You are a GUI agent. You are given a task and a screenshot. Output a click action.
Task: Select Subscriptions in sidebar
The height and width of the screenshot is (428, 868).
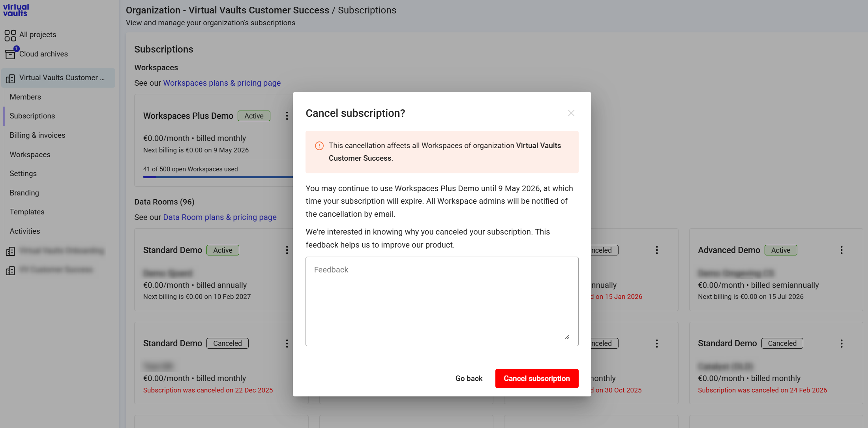pyautogui.click(x=32, y=116)
